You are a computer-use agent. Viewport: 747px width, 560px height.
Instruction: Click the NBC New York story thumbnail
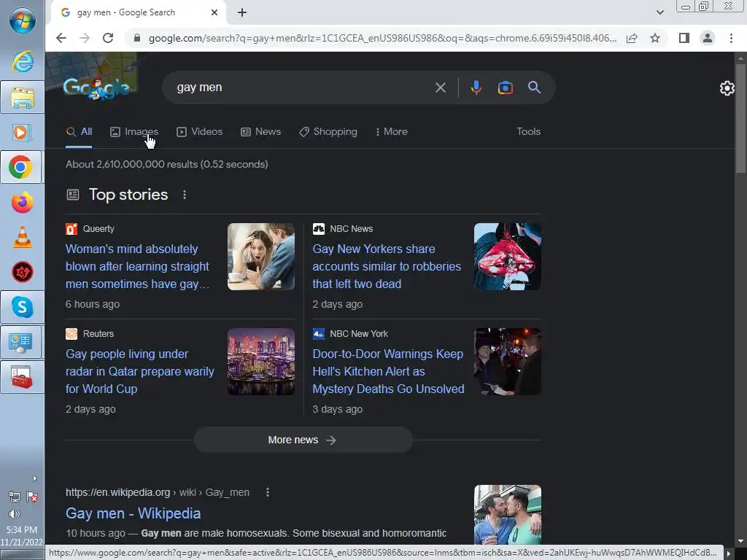coord(508,362)
